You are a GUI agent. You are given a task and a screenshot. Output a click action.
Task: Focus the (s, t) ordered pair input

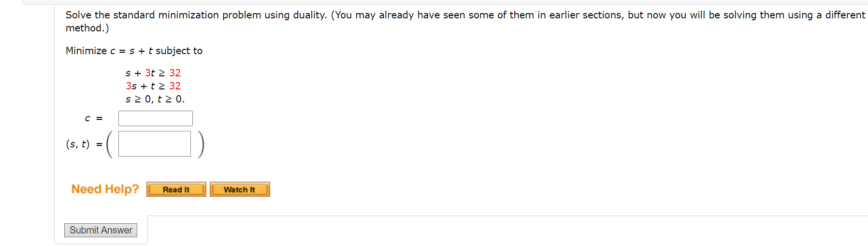(155, 144)
